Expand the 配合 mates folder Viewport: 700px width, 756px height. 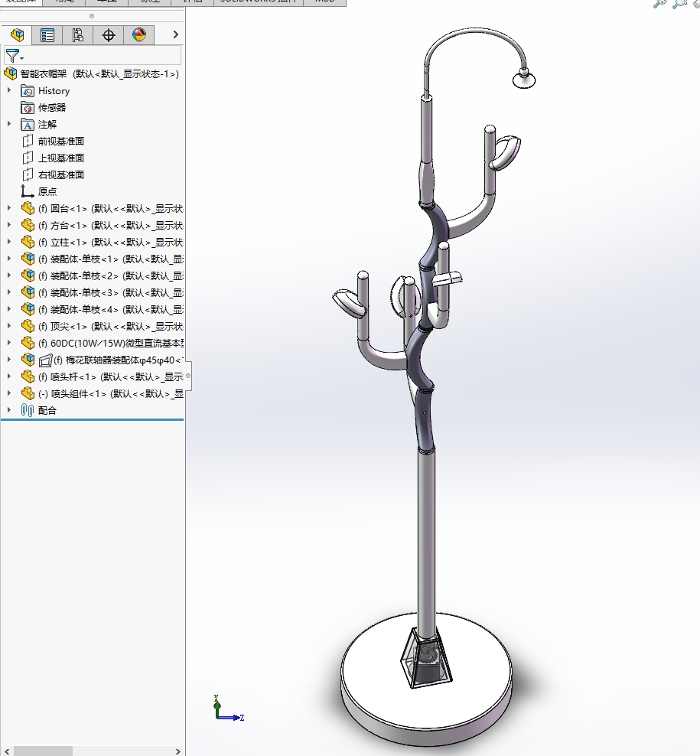pos(8,410)
